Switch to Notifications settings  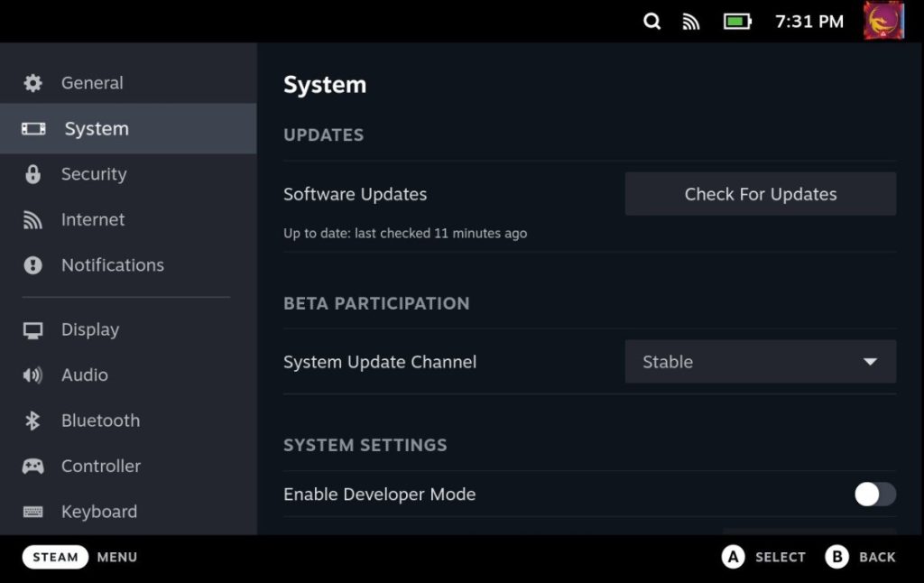128,265
